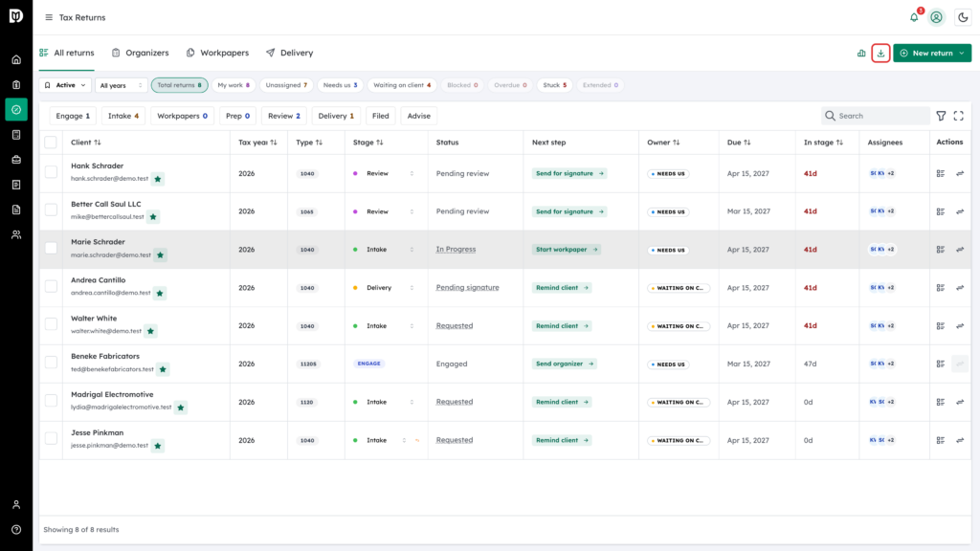
Task: Toggle the select-all checkbox in the header
Action: pos(51,143)
